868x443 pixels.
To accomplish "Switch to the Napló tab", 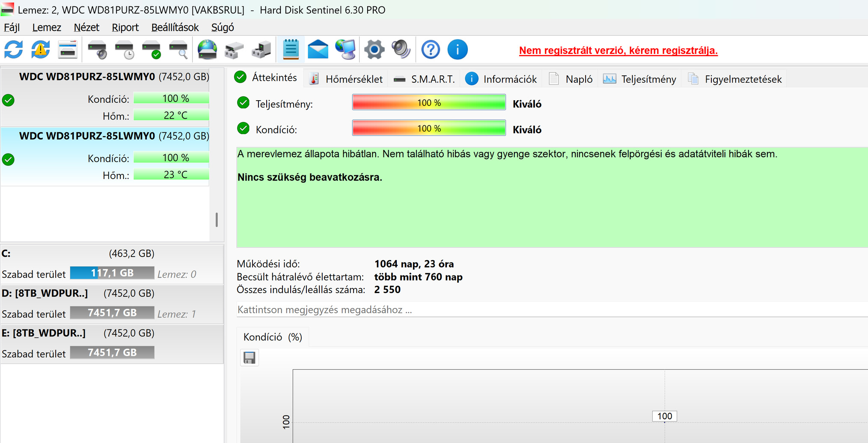I will point(571,79).
